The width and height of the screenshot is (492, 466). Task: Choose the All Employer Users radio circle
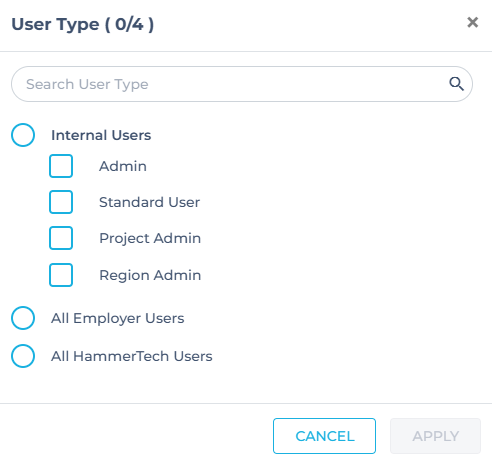(x=23, y=318)
